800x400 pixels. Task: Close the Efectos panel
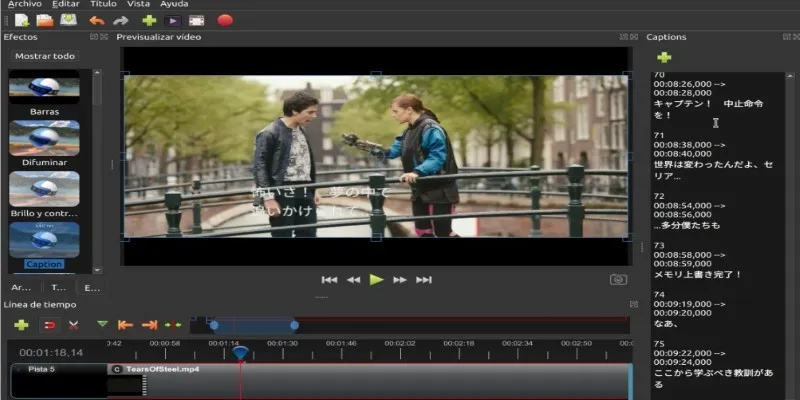104,37
